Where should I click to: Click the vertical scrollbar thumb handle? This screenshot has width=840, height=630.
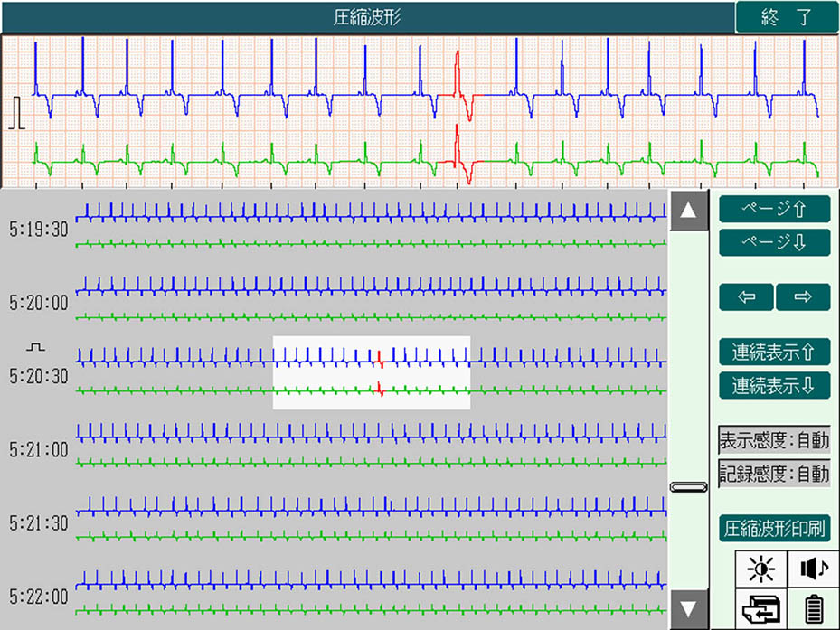(688, 487)
